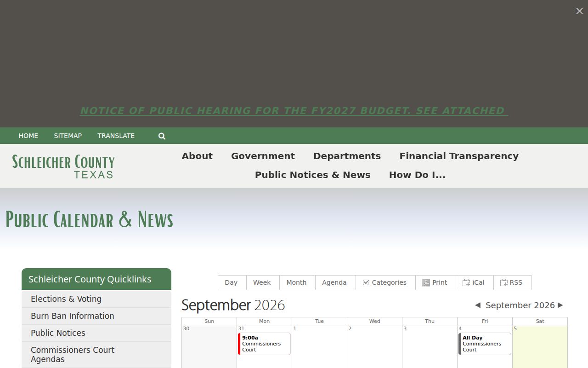The height and width of the screenshot is (368, 588).
Task: Select day 31 on the calendar
Action: (241, 329)
